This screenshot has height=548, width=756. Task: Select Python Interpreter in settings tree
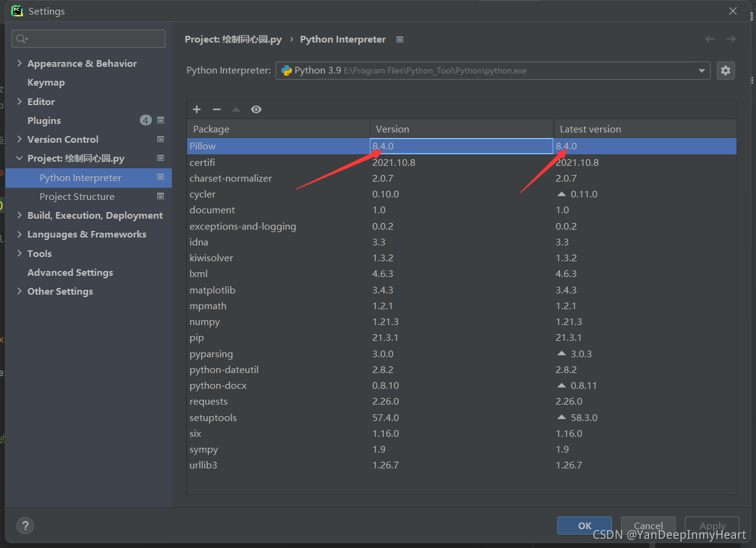tap(89, 177)
